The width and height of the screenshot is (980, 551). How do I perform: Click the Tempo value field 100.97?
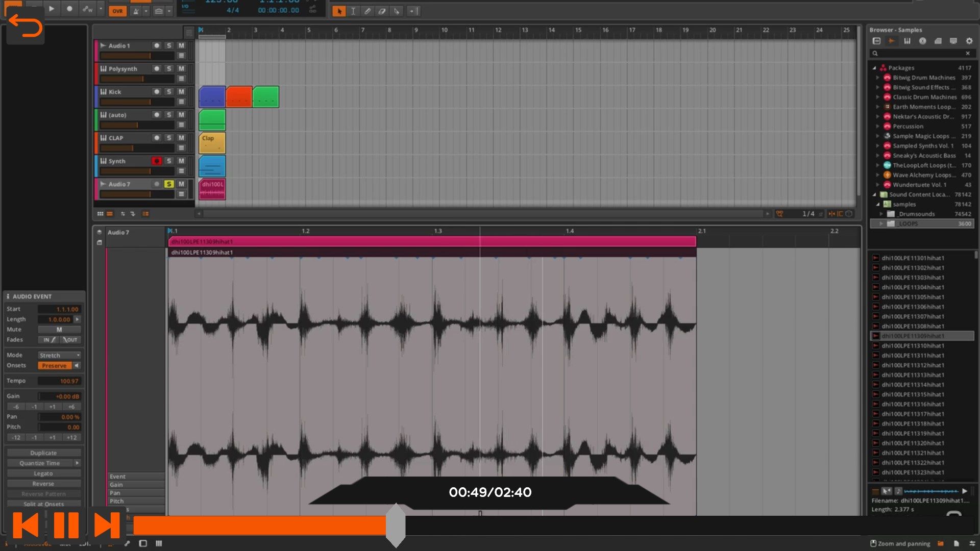pos(59,381)
